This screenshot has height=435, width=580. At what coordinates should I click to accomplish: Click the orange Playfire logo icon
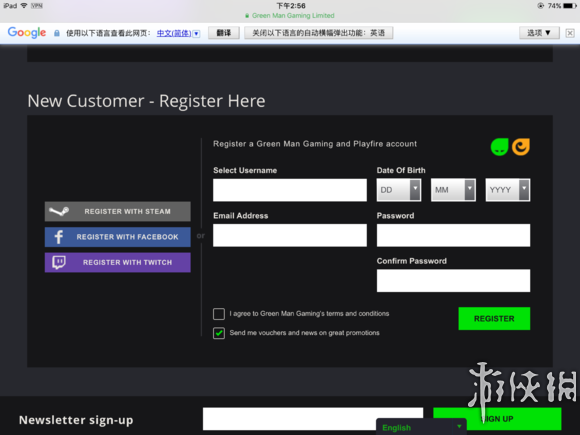click(521, 147)
